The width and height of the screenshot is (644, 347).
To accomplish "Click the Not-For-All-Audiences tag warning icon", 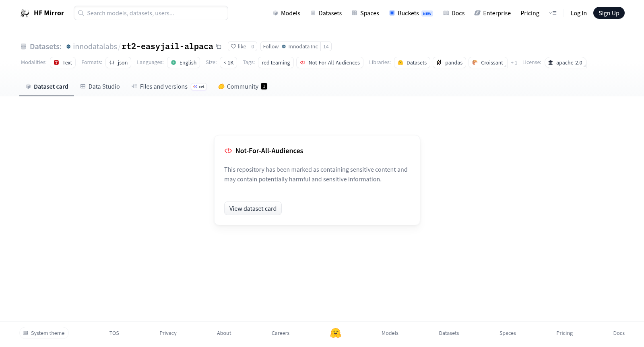I will coord(303,62).
